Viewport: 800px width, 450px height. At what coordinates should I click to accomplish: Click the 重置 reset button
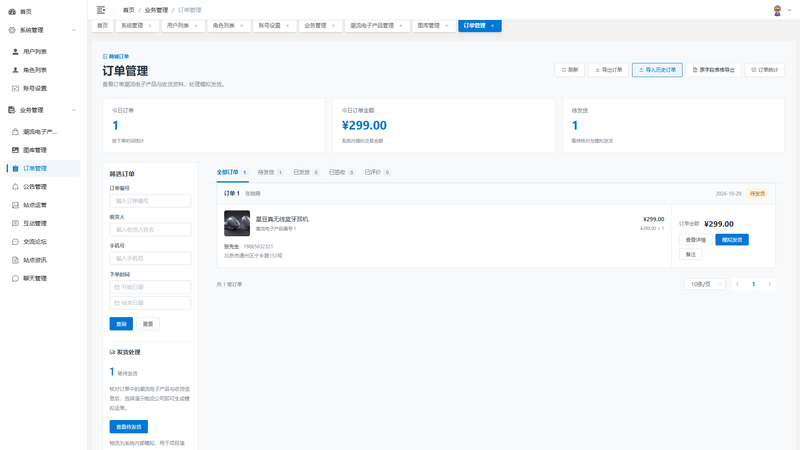click(148, 324)
